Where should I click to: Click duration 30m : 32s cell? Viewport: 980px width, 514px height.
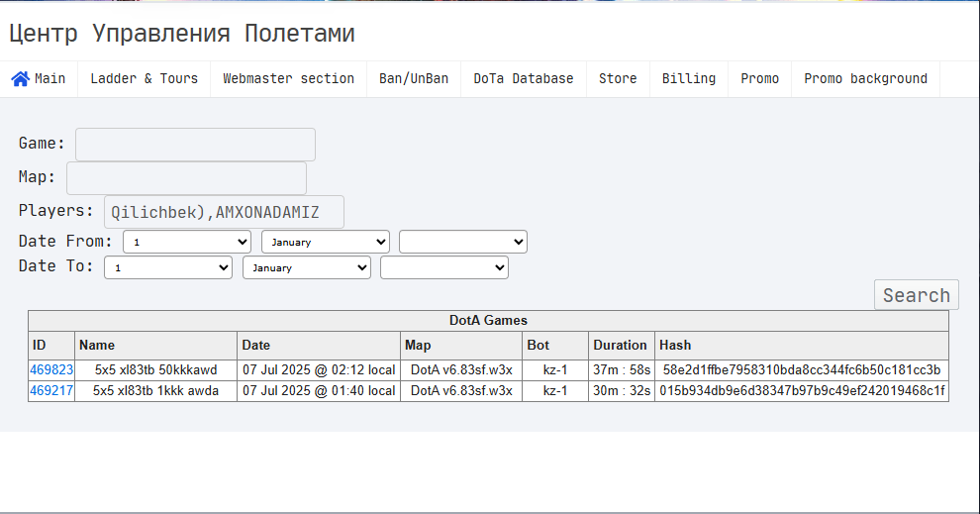click(x=622, y=391)
